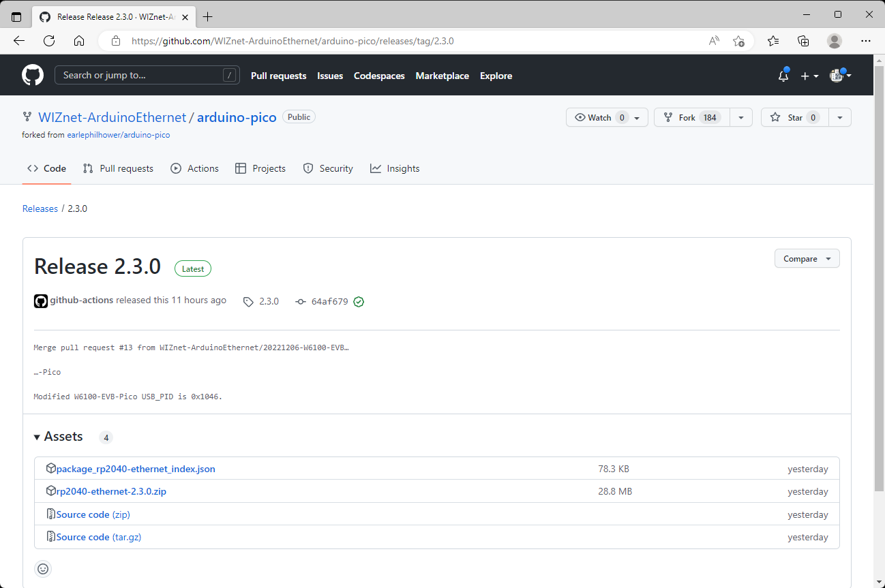Open the Star lists dropdown arrow
The height and width of the screenshot is (588, 885).
point(840,117)
